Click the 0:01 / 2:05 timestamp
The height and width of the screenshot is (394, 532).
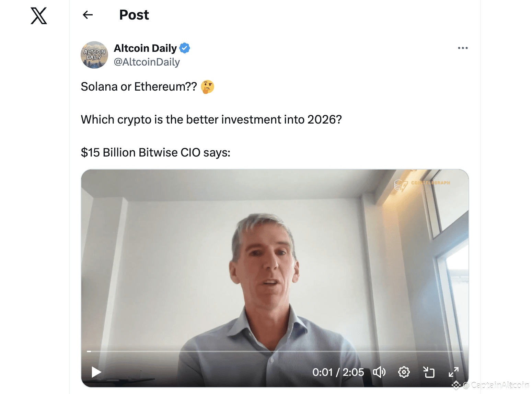(x=338, y=372)
